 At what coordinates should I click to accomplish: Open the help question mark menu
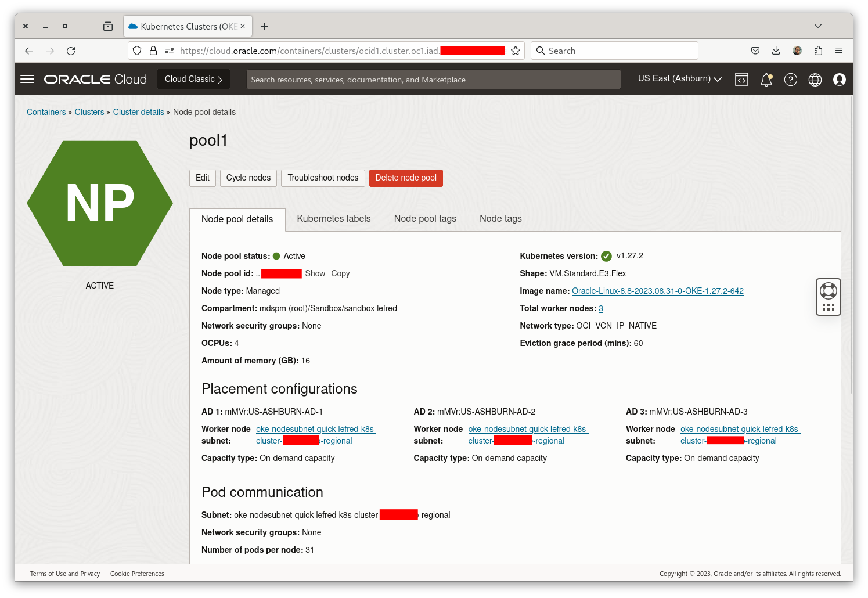791,80
